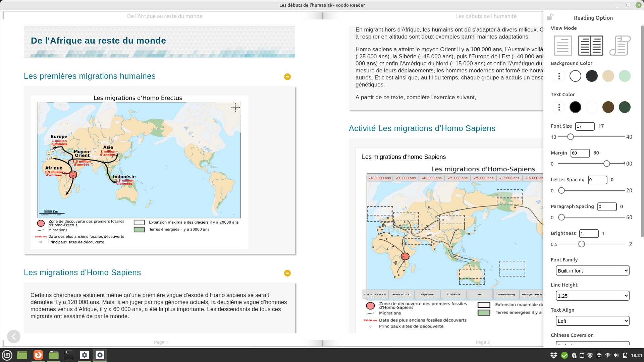
Task: Click the Letter Spacing slider handle
Action: 561,190
